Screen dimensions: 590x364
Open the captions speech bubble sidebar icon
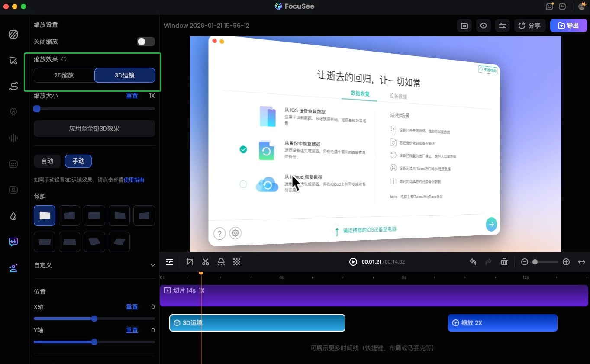[13, 242]
